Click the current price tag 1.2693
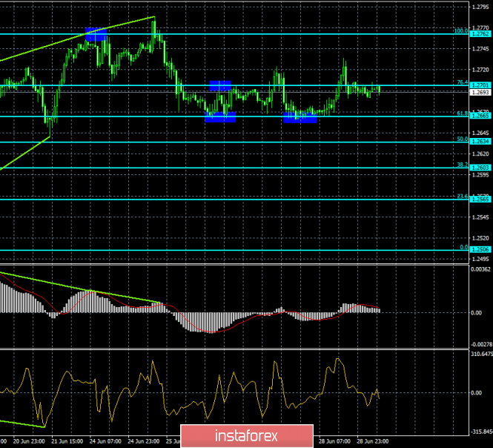493x448 pixels. (480, 93)
